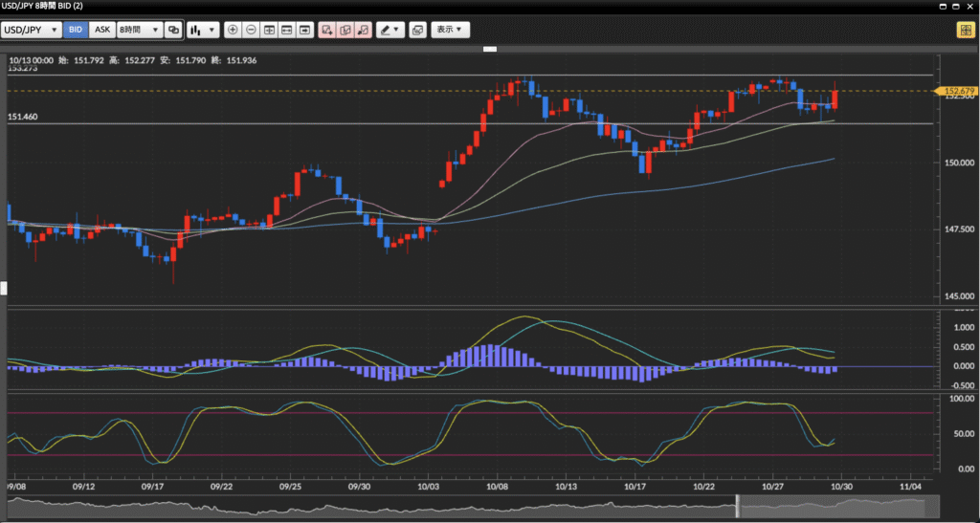980x523 pixels.
Task: Click the link chart windows icon
Action: point(173,30)
